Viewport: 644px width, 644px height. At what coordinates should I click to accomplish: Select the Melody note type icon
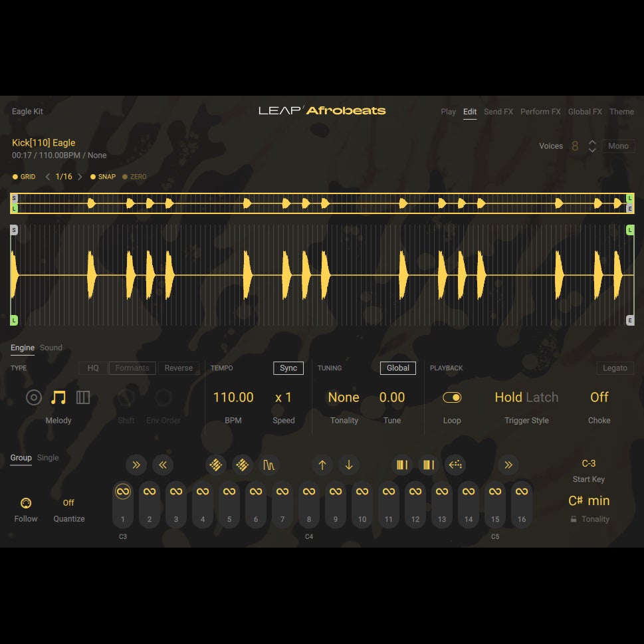pos(58,397)
